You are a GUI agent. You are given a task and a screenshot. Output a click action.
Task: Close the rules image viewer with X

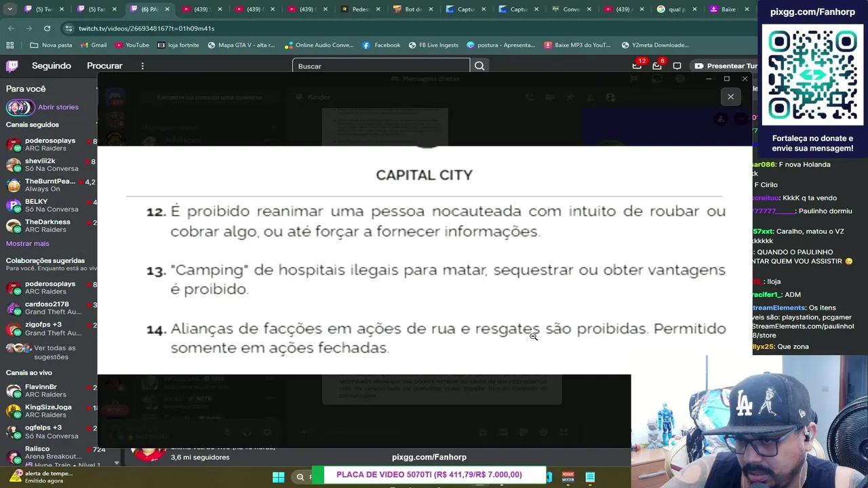click(x=730, y=97)
